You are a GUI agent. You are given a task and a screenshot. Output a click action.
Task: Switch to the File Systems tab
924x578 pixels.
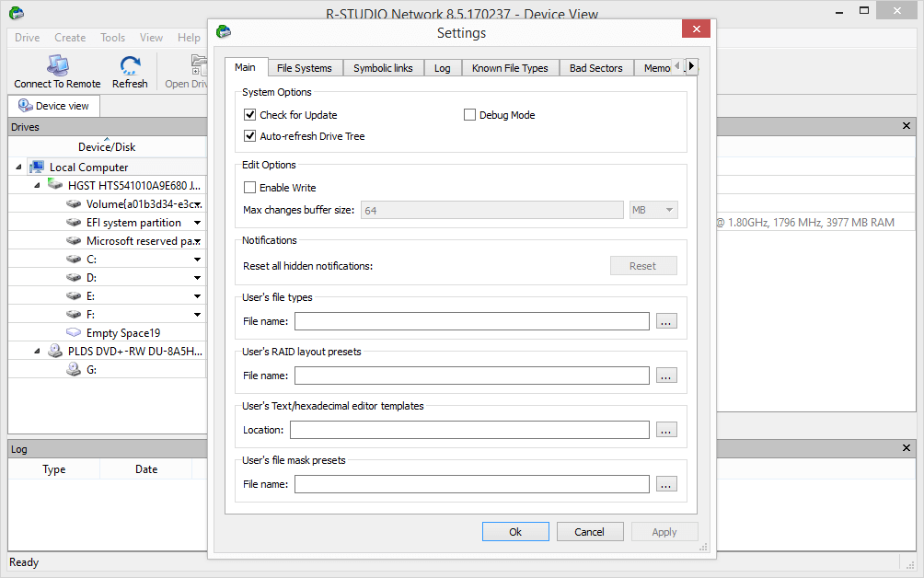click(x=304, y=68)
